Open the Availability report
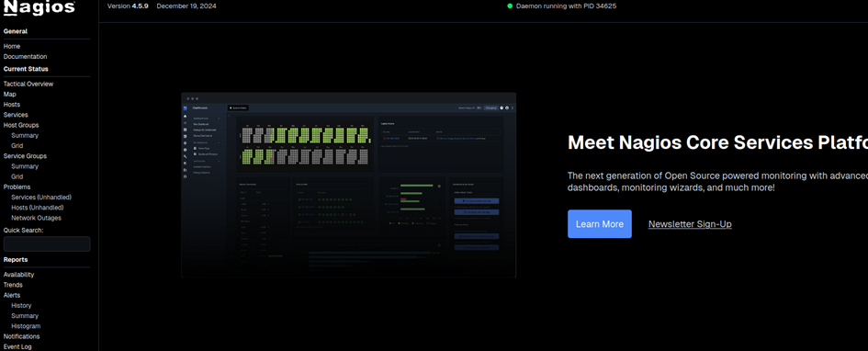The image size is (868, 351). [18, 275]
